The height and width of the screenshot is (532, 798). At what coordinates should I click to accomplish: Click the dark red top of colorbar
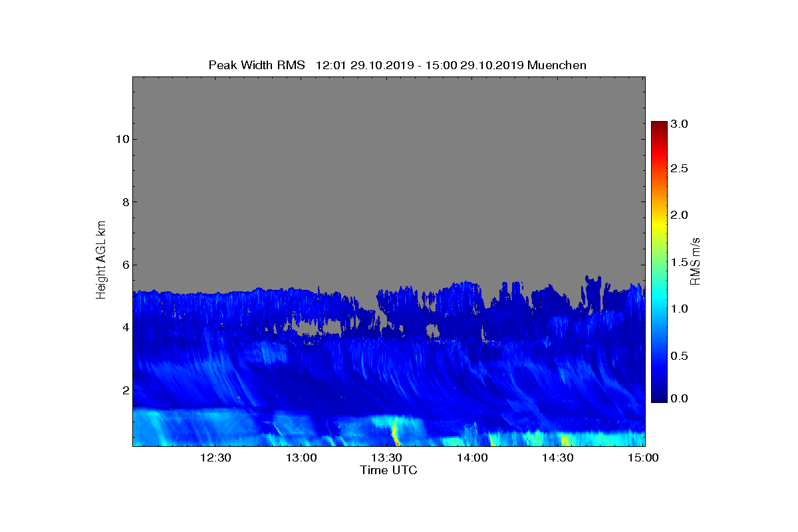point(659,125)
